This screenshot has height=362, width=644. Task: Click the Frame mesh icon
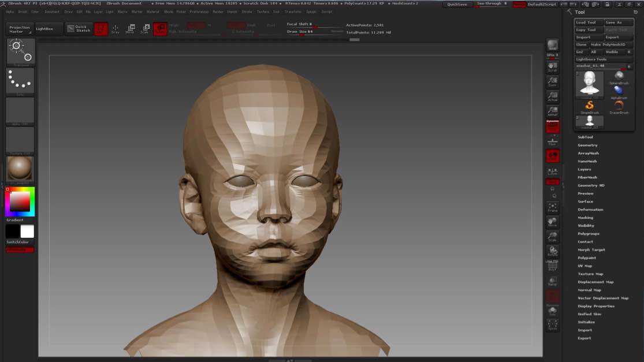pos(552,207)
